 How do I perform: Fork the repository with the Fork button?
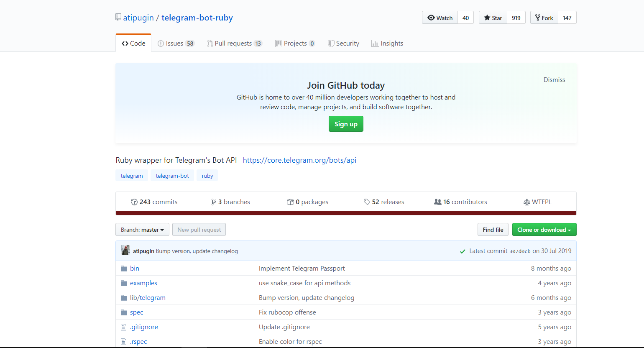544,18
